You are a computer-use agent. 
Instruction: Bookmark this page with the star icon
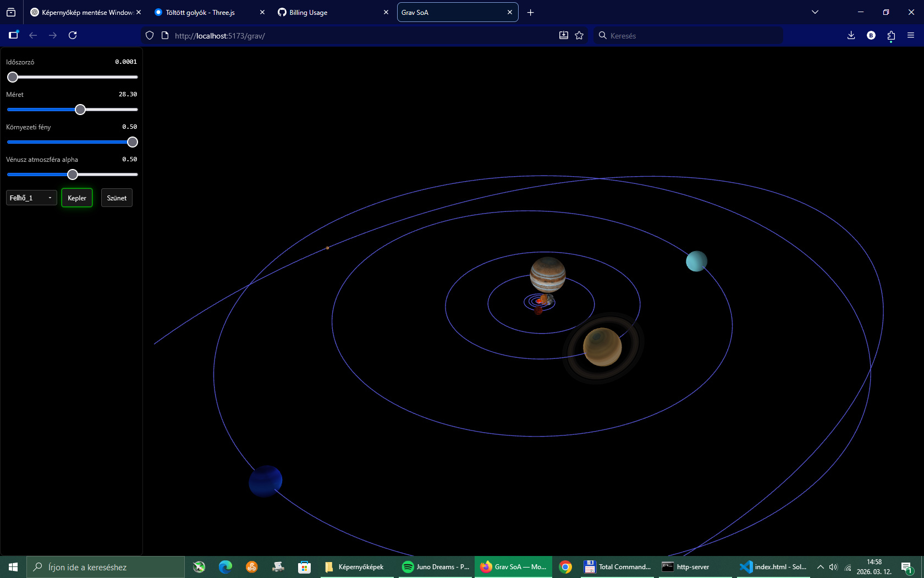pos(579,35)
